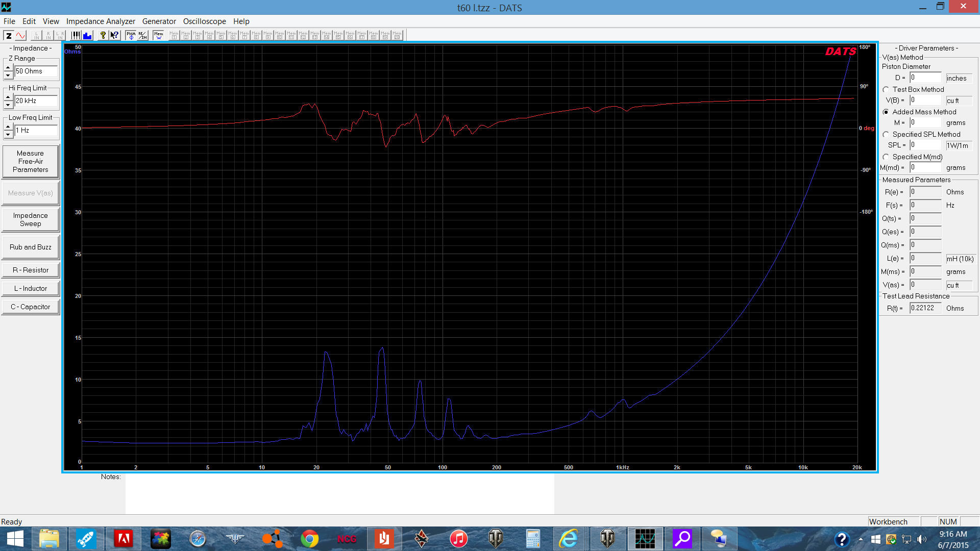The image size is (980, 551).
Task: Select the Added Mass Method radio button
Action: pos(886,112)
